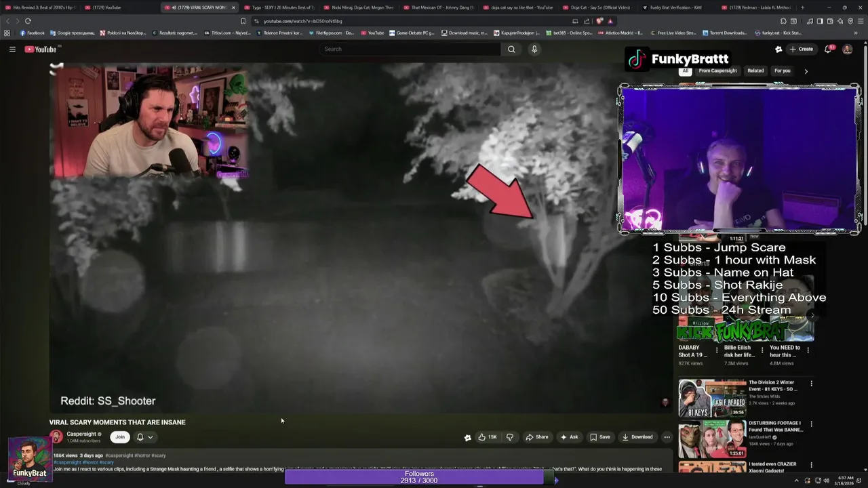Screen dimensions: 868x488
Task: Switch to Funky Brat Verification - Kittl tab
Action: tap(677, 7)
